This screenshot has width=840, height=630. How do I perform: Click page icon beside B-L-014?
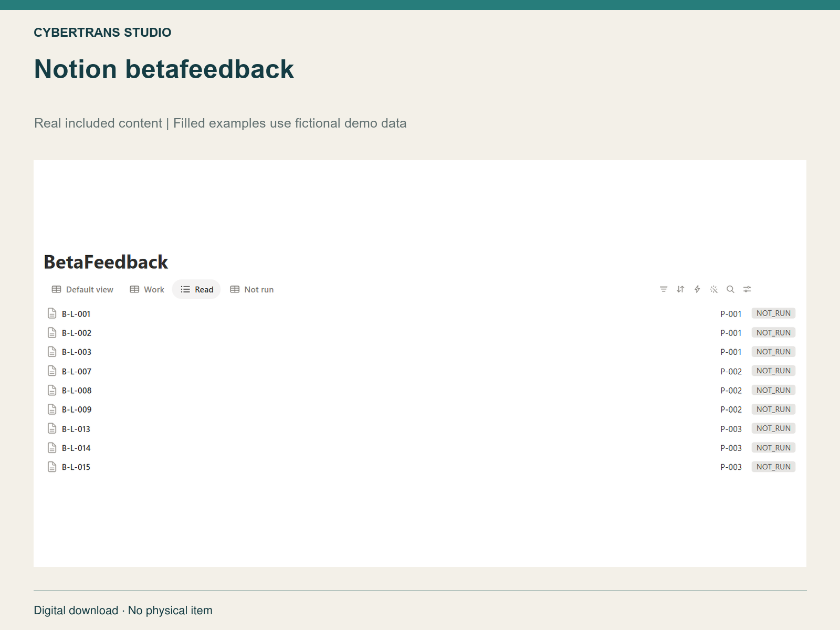tap(52, 447)
